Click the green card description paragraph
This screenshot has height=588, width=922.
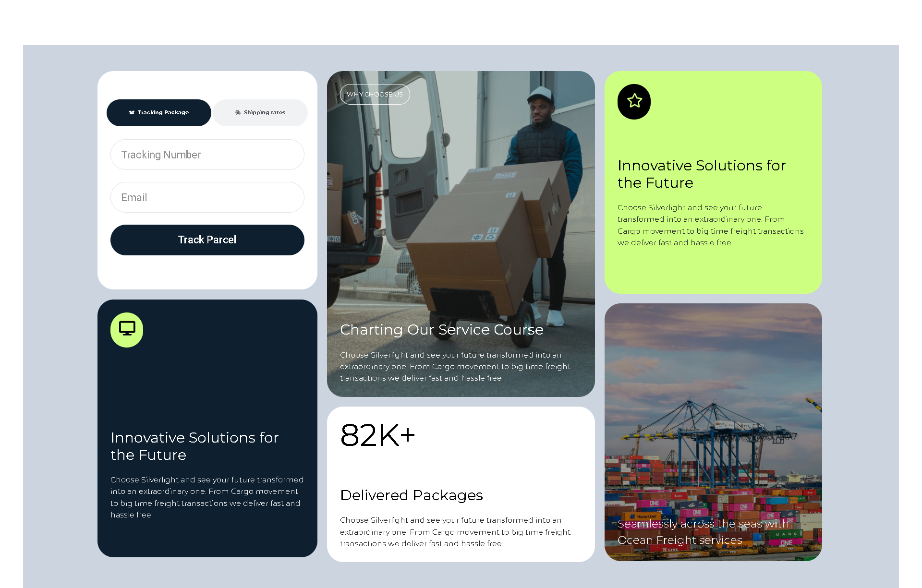(x=710, y=225)
